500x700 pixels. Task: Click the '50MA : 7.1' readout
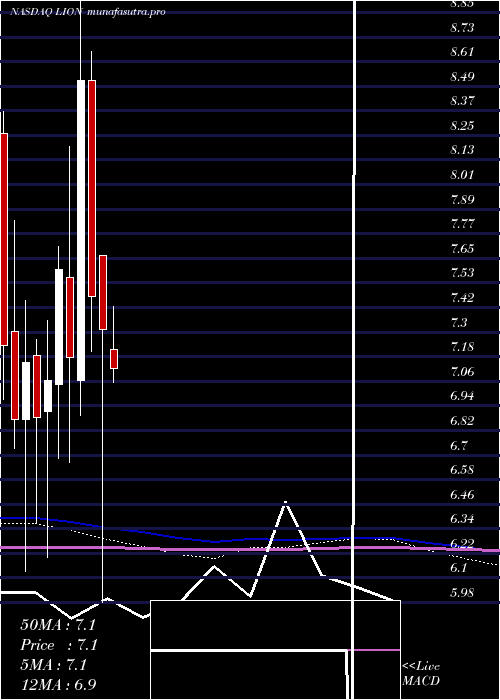tap(58, 625)
